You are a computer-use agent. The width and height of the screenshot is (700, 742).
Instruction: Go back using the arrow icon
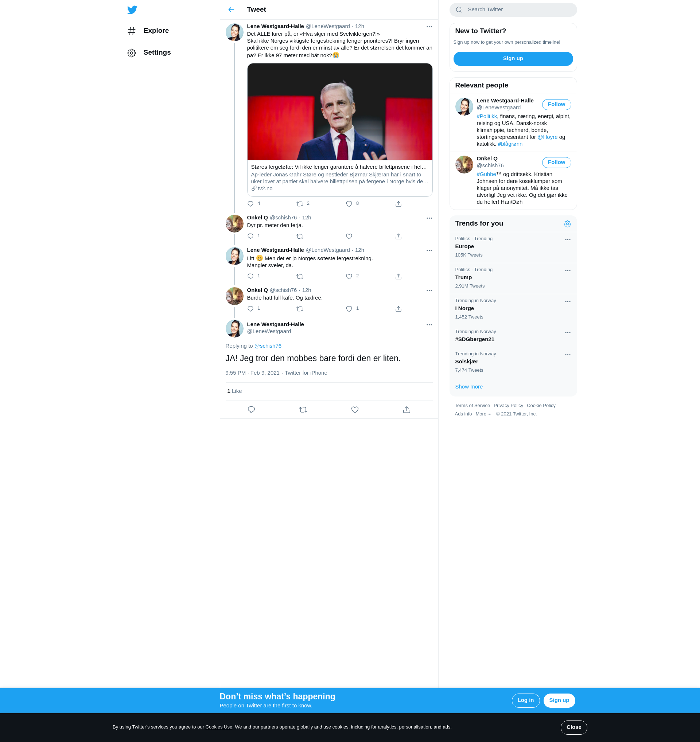pos(232,10)
